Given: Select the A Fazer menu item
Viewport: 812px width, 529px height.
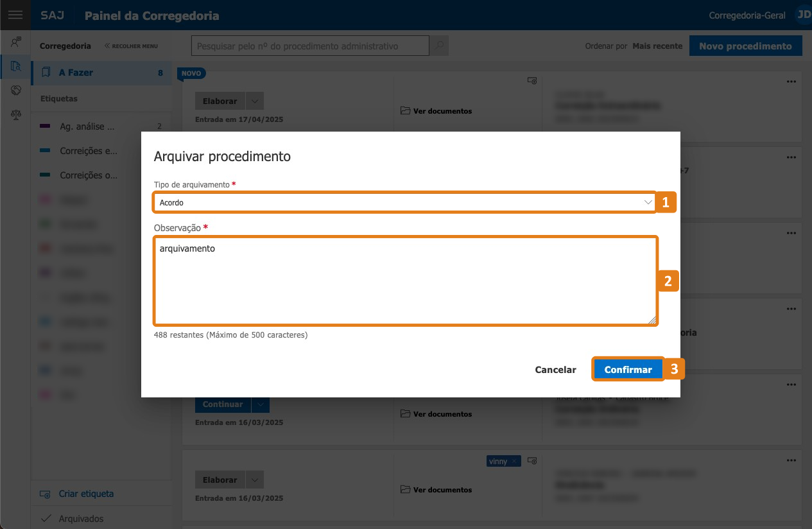Looking at the screenshot, I should pyautogui.click(x=101, y=73).
